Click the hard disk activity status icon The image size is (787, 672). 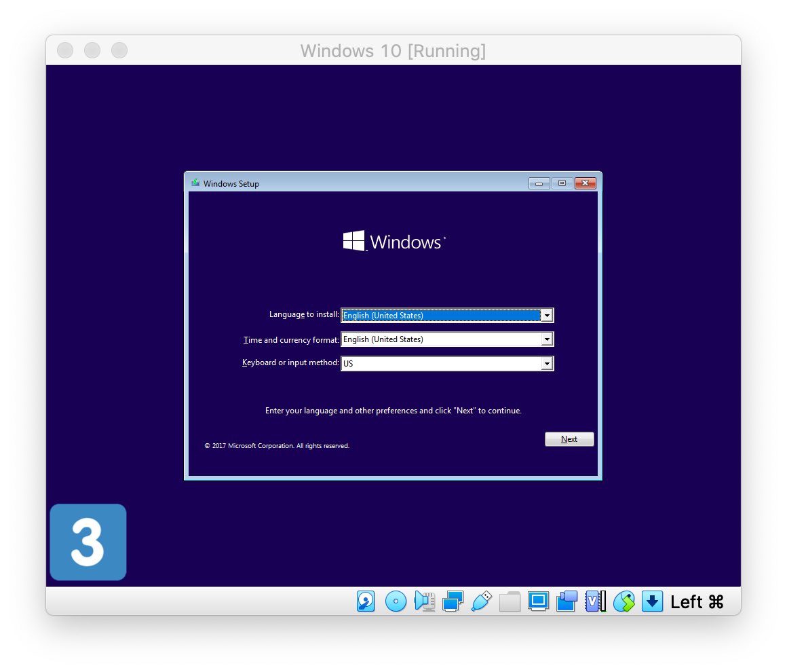point(366,601)
